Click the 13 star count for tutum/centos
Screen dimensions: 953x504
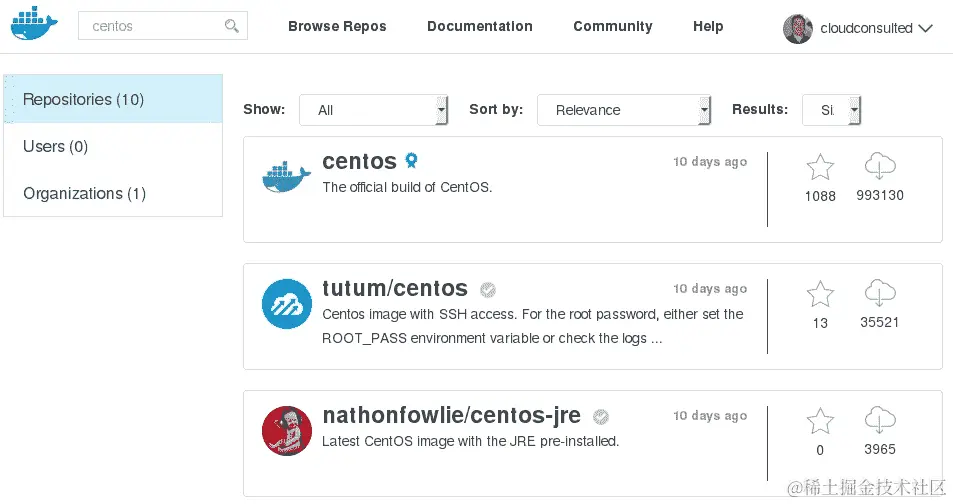(x=820, y=323)
